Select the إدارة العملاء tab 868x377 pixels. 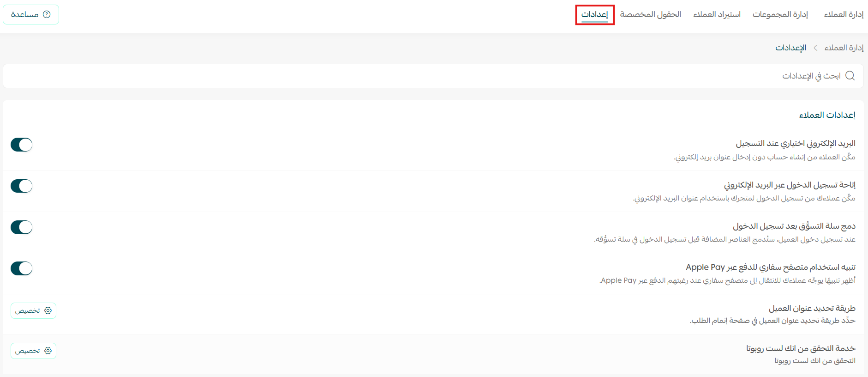point(844,15)
